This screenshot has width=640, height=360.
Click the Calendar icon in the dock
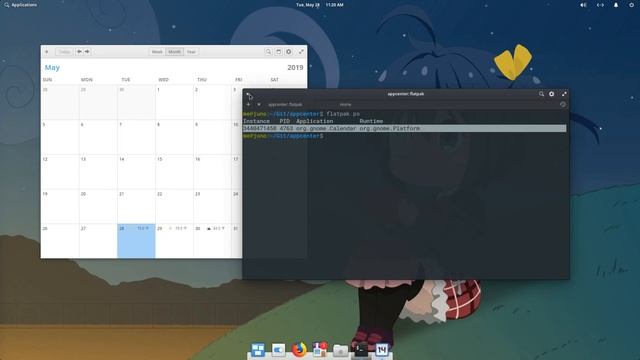[x=382, y=350]
